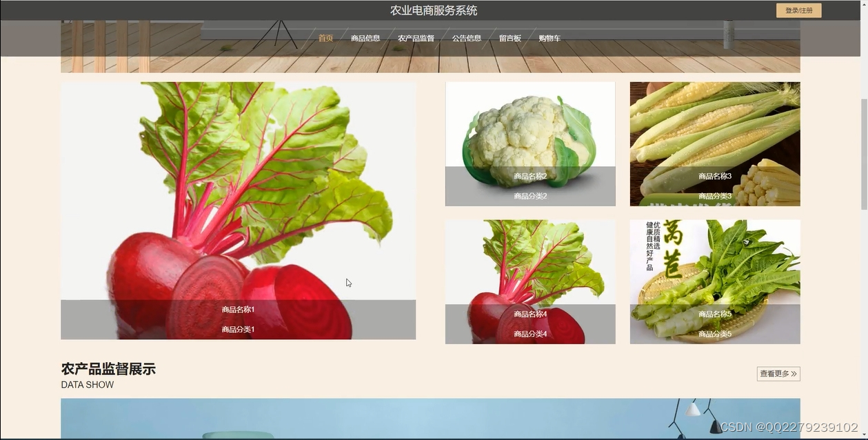
Task: Click the 商品分类1 caption text
Action: (x=238, y=330)
